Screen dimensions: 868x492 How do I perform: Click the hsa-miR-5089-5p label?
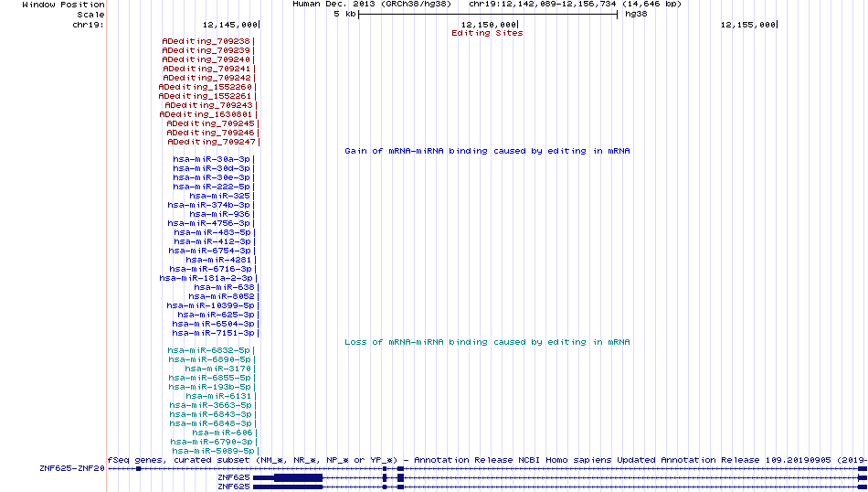(213, 451)
